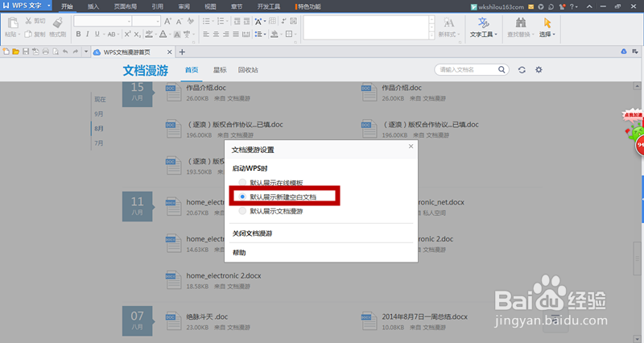Open the settings gear in 文档漫游
Viewport: 644px width, 343px height.
(x=539, y=70)
